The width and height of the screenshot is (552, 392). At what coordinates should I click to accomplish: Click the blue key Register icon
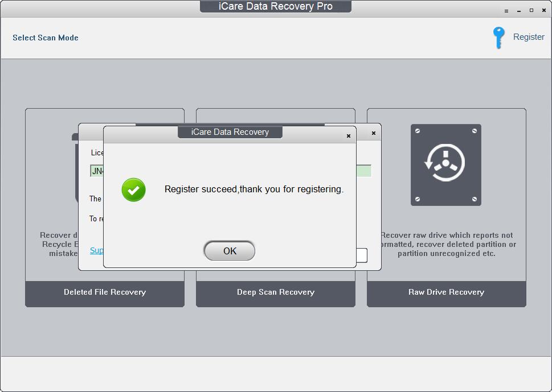[498, 38]
